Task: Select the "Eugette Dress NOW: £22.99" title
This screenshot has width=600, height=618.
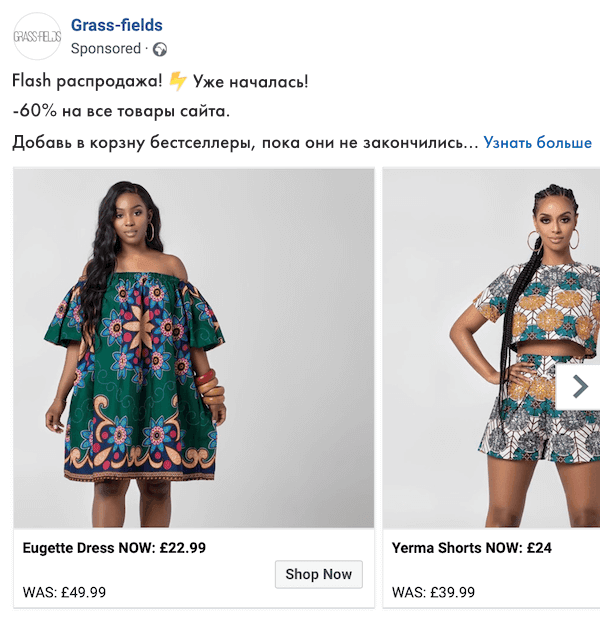Action: (x=114, y=548)
